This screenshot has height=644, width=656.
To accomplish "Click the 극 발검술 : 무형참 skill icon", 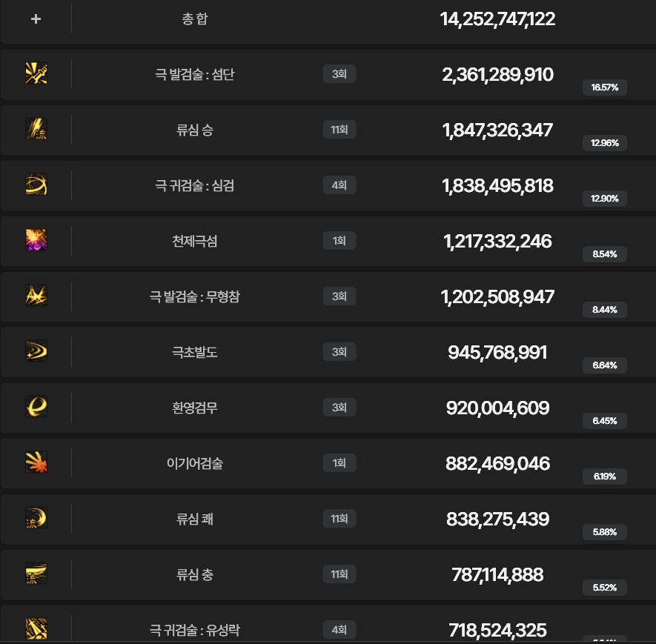I will point(36,296).
